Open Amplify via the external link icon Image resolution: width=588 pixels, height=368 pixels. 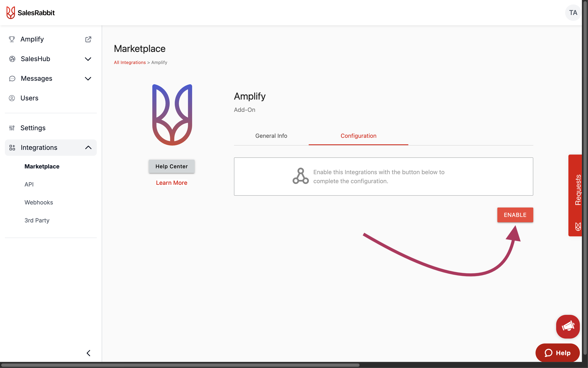click(x=88, y=39)
